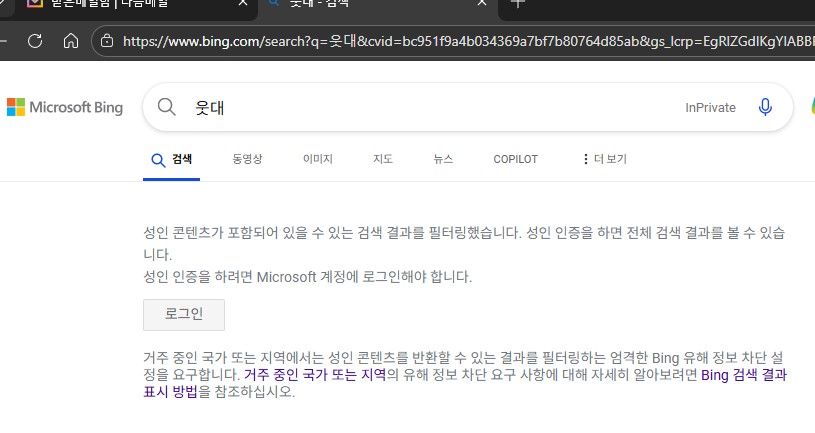The width and height of the screenshot is (815, 433).
Task: View site info via the lock icon
Action: [x=106, y=41]
